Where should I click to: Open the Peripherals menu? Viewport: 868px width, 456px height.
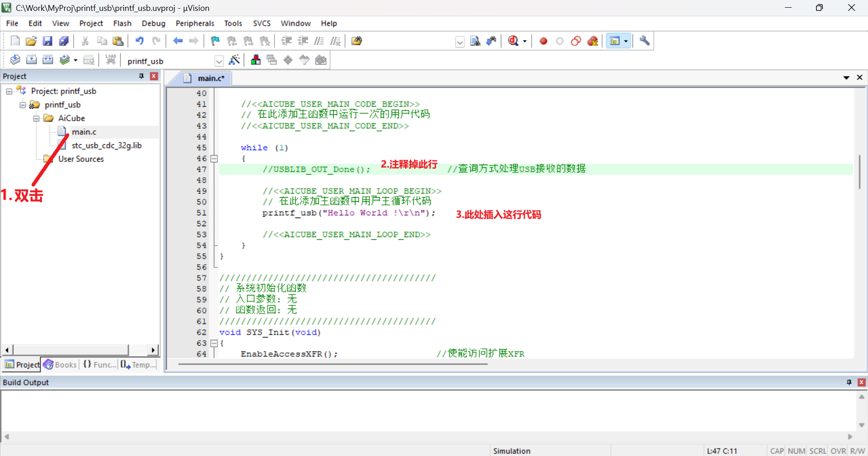coord(195,24)
